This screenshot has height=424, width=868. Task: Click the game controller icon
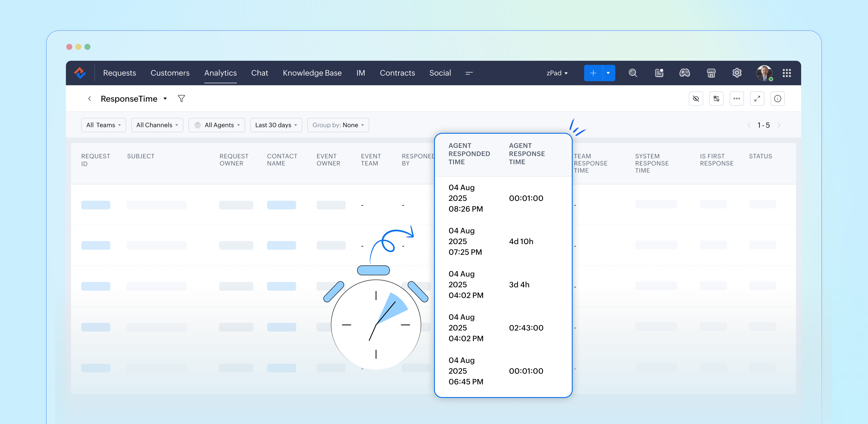pos(684,73)
